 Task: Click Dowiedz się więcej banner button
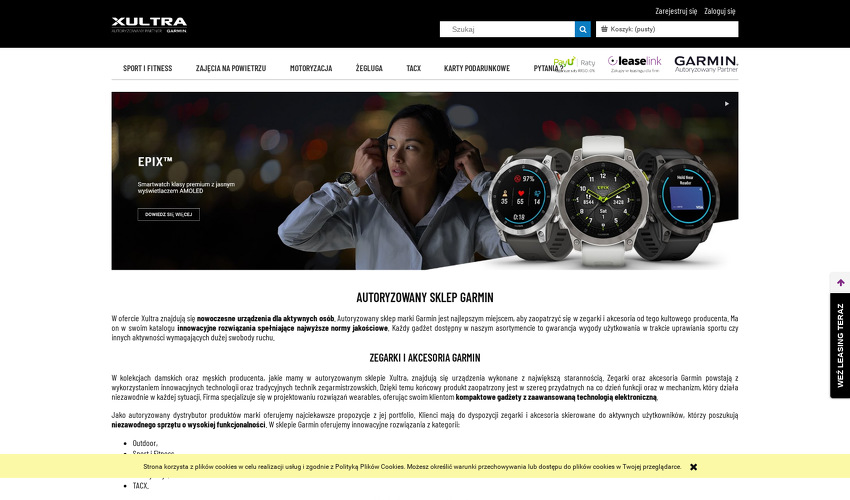click(x=169, y=215)
